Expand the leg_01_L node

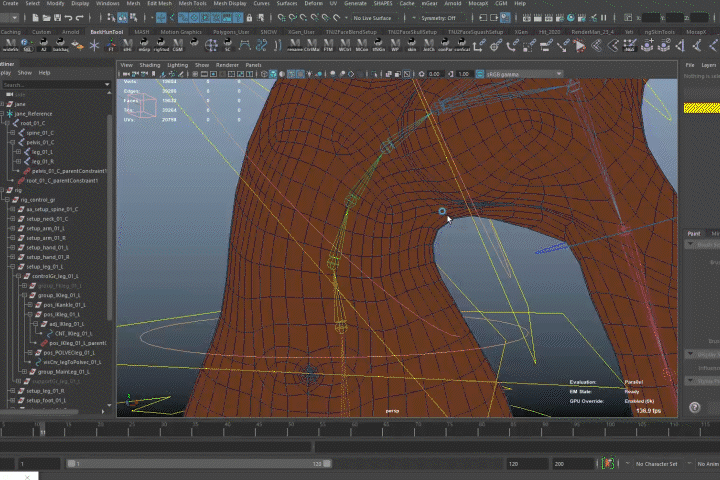pyautogui.click(x=18, y=152)
